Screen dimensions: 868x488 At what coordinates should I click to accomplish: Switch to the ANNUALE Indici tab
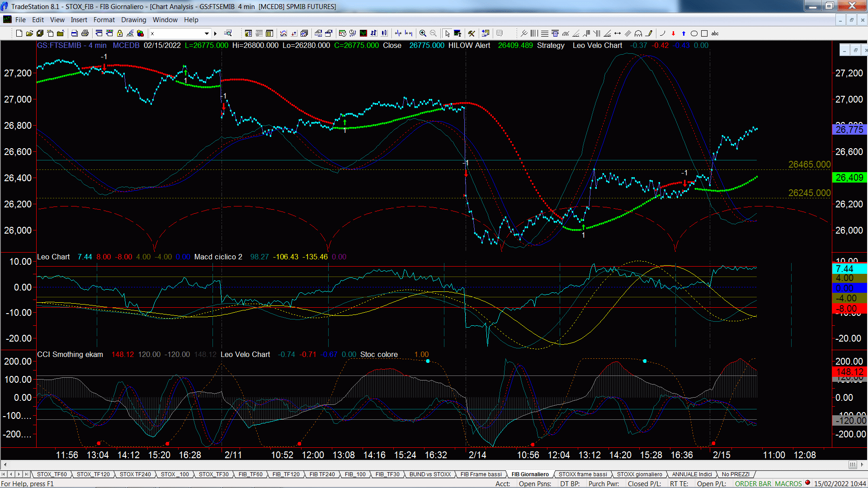click(x=692, y=474)
